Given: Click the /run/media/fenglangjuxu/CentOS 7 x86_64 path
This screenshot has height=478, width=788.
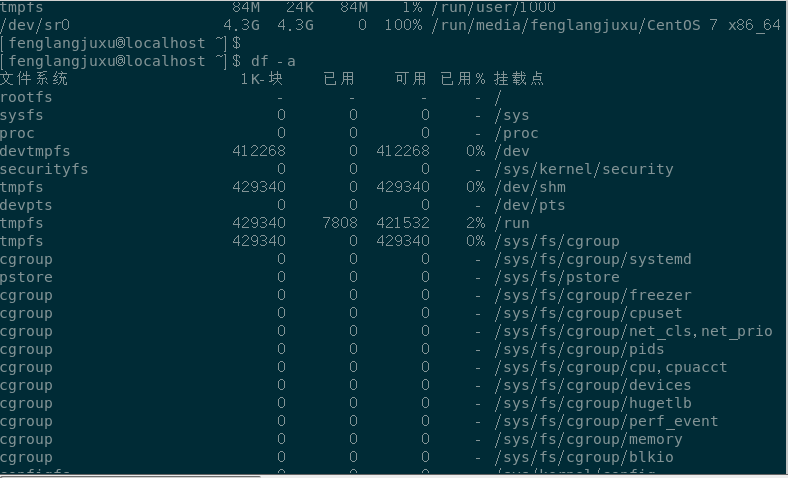Looking at the screenshot, I should (605, 25).
